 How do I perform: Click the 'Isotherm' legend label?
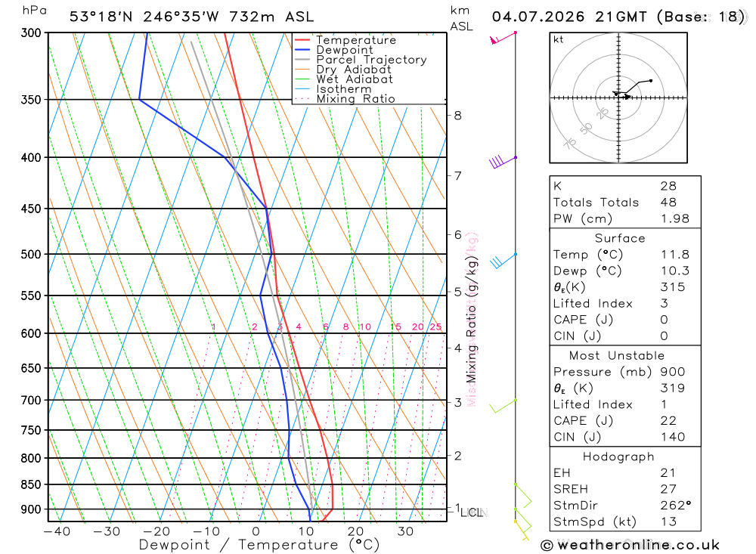tap(344, 89)
